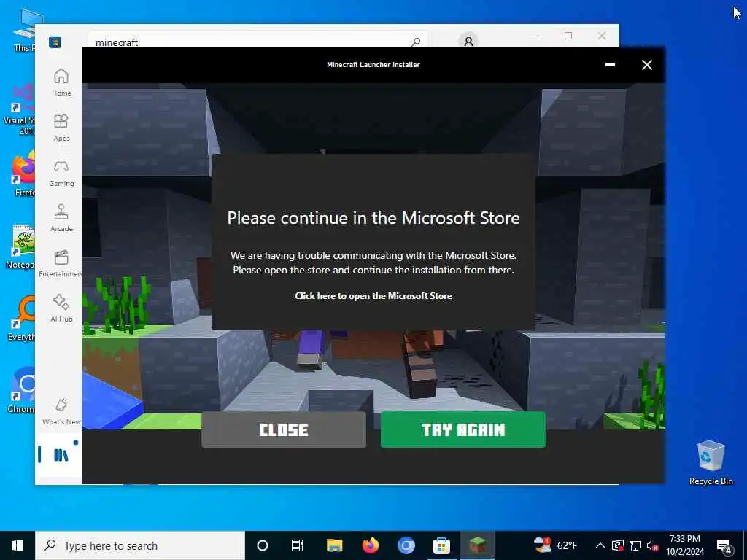Screen dimensions: 747x560
Task: Open the weather 62°F widget on taskbar
Action: [555, 545]
